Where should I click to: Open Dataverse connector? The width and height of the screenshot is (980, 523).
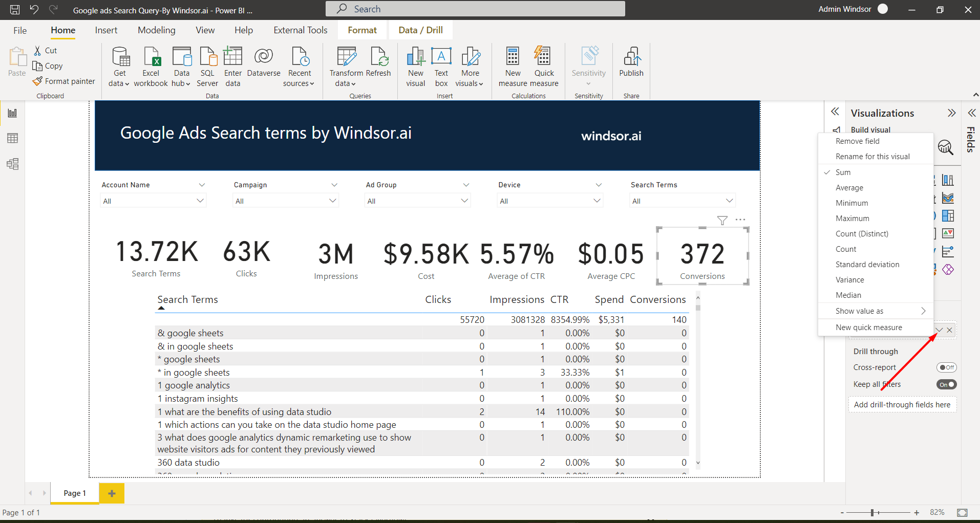coord(264,62)
